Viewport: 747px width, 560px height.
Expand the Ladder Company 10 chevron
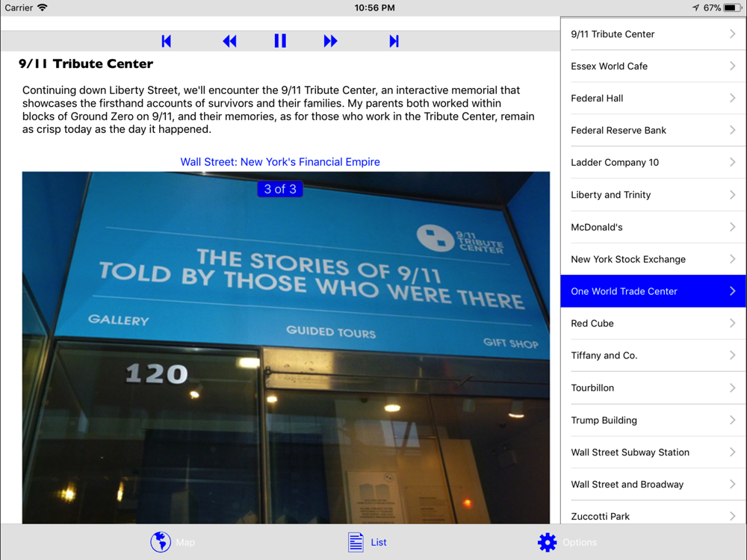[x=733, y=162]
